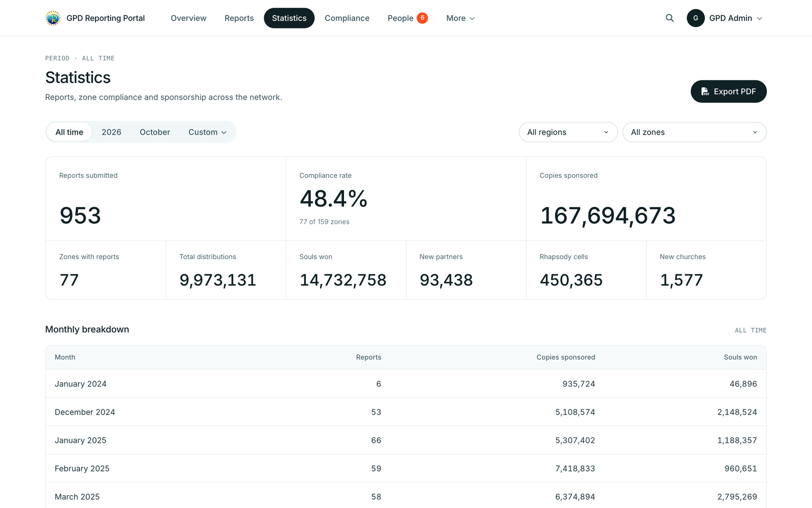Select the February 2025 row label
Viewport: 812px width, 508px height.
tap(82, 468)
